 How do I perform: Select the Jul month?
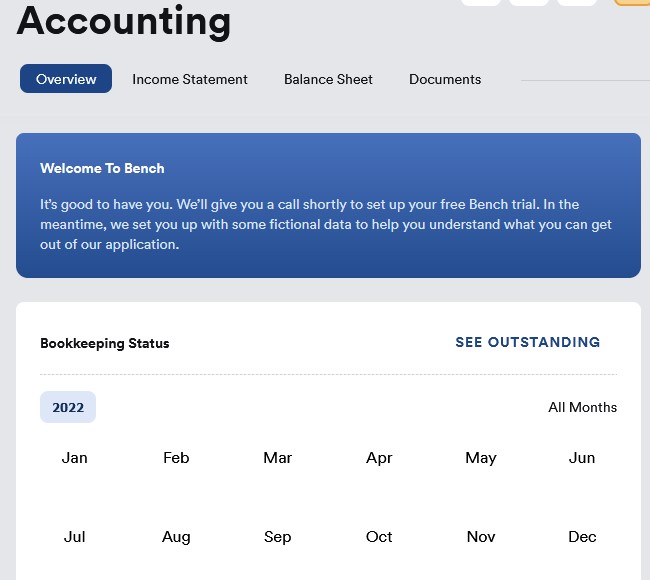point(75,536)
